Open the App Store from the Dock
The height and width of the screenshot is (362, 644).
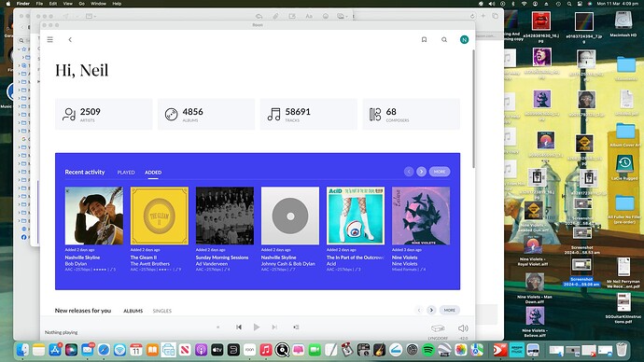pos(55,350)
